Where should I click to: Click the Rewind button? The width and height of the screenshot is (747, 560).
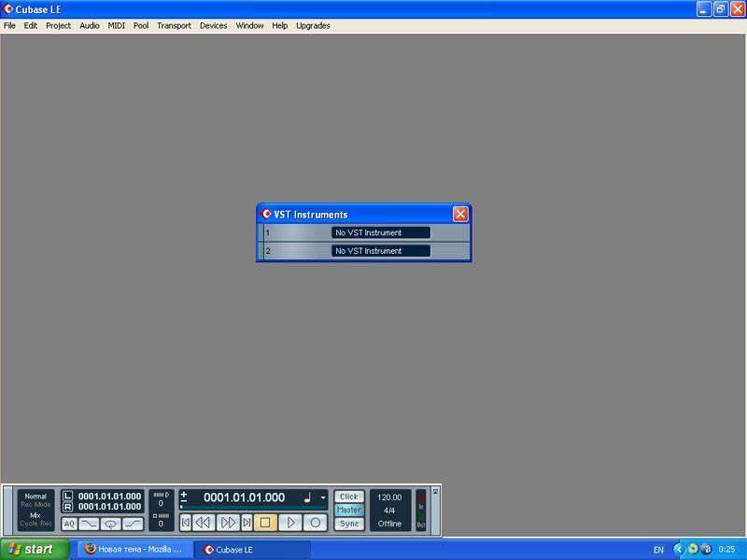click(204, 523)
